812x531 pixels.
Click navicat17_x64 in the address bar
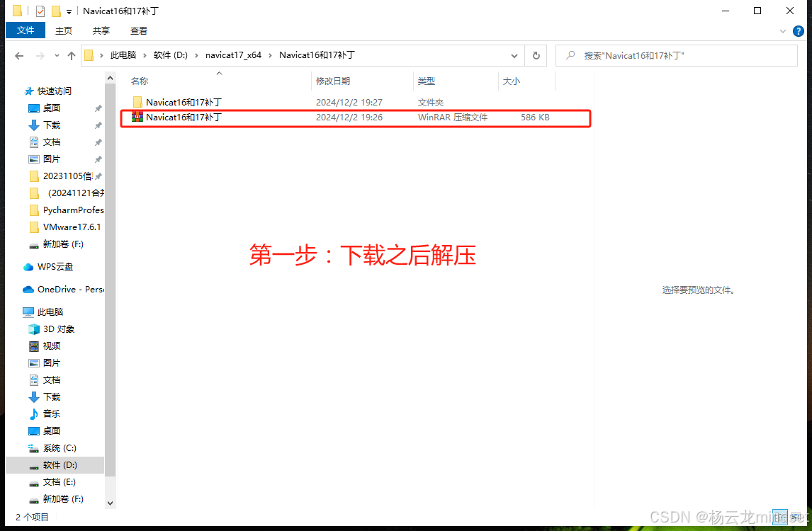click(234, 55)
